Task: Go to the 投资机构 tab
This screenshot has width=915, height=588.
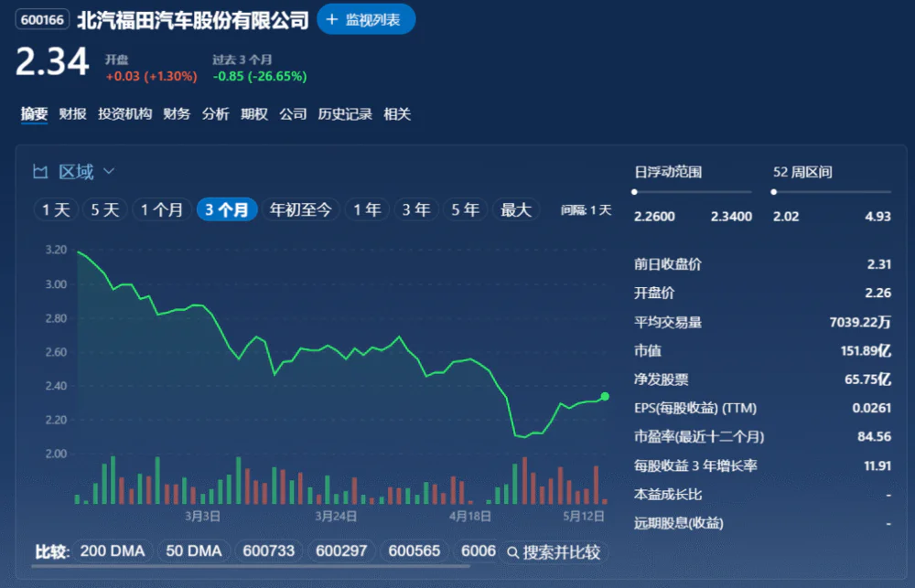Action: 124,114
